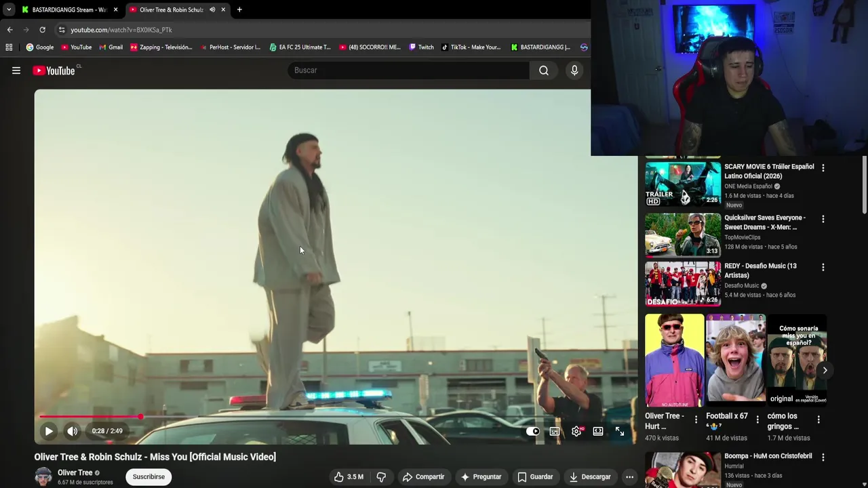
Task: Switch to theater mode view
Action: click(x=598, y=431)
